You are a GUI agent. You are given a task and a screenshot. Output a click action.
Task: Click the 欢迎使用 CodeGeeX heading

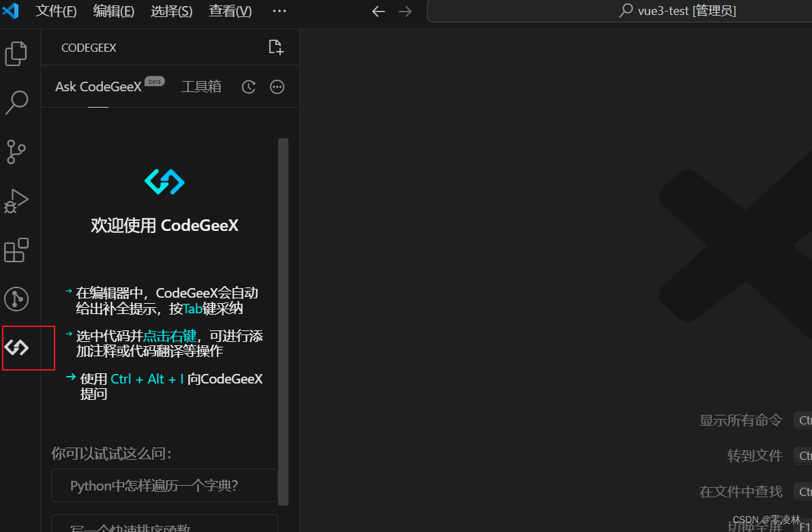coord(165,225)
